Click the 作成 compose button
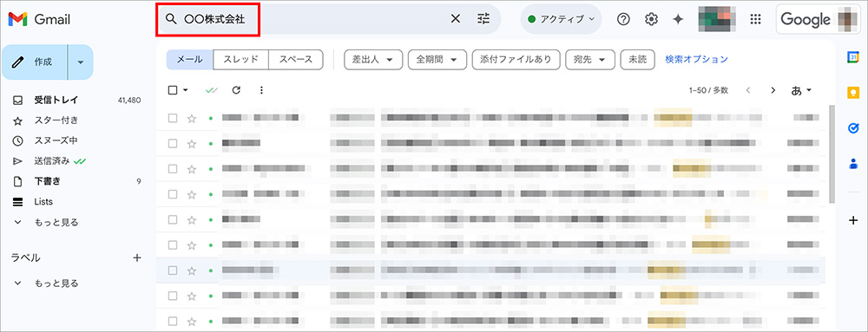The image size is (868, 332). tap(35, 62)
